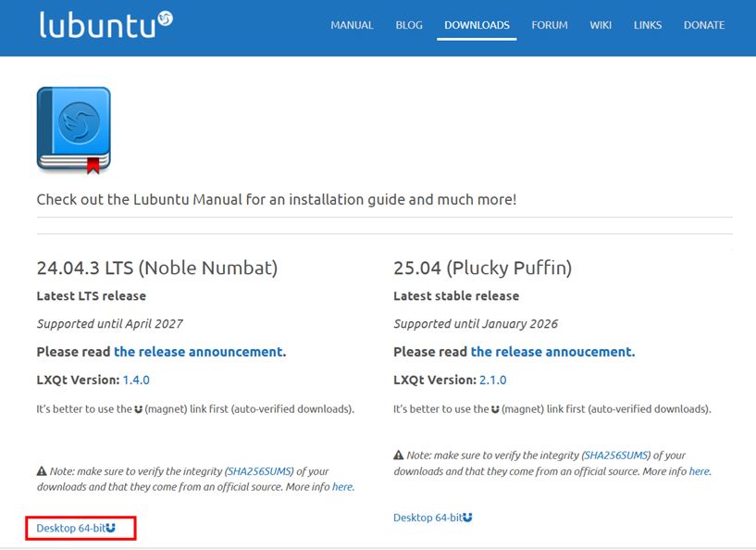Click LXQt version 1.4.0 link
The height and width of the screenshot is (550, 756).
[x=136, y=381]
